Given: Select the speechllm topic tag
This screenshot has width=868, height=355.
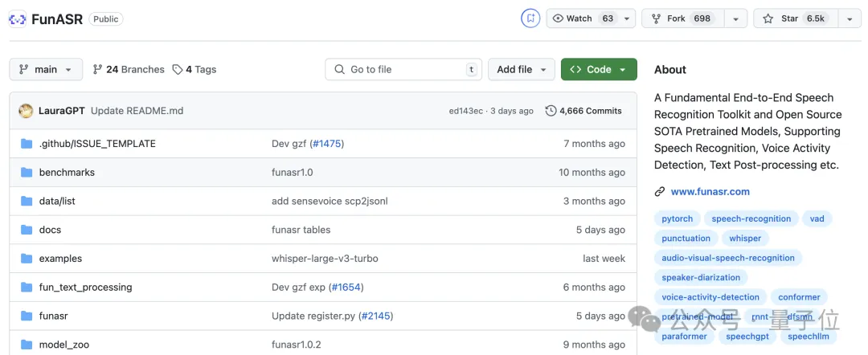Looking at the screenshot, I should tap(809, 337).
